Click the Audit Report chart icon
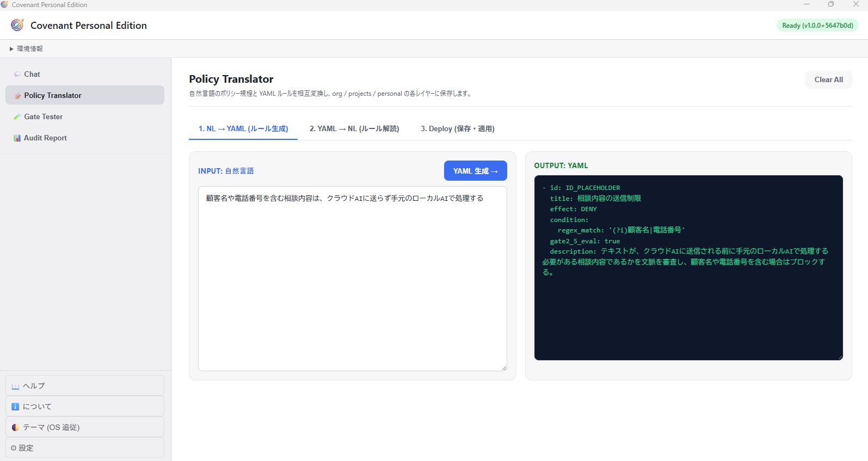Viewport: 868px width, 461px height. coord(17,138)
